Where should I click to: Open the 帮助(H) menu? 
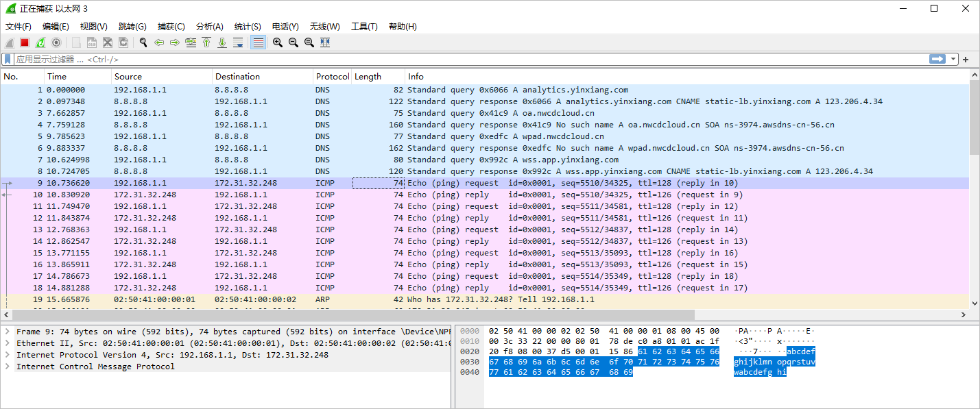point(403,27)
